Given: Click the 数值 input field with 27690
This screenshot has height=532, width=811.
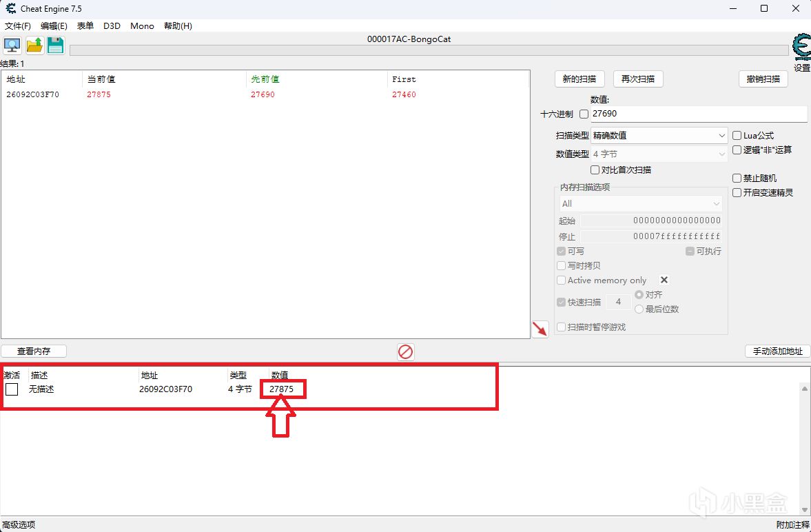Looking at the screenshot, I should 699,114.
